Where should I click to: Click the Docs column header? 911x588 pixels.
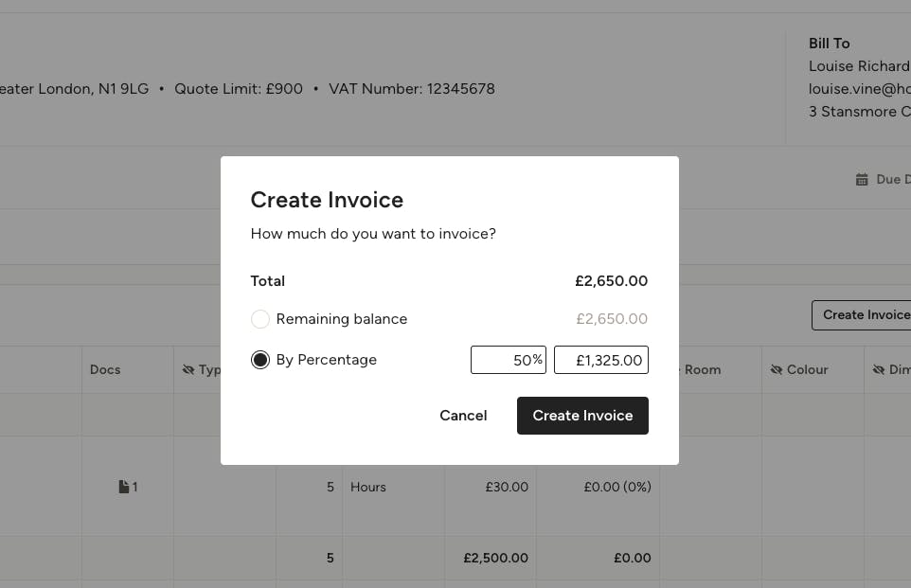coord(105,369)
